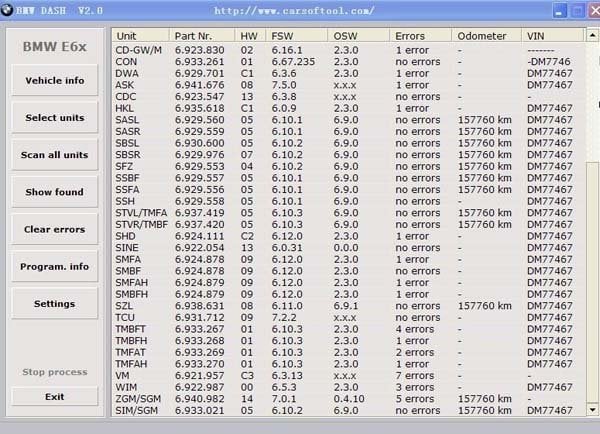Screen dimensions: 600x434
Task: Select the SINE unit row
Action: click(348, 248)
